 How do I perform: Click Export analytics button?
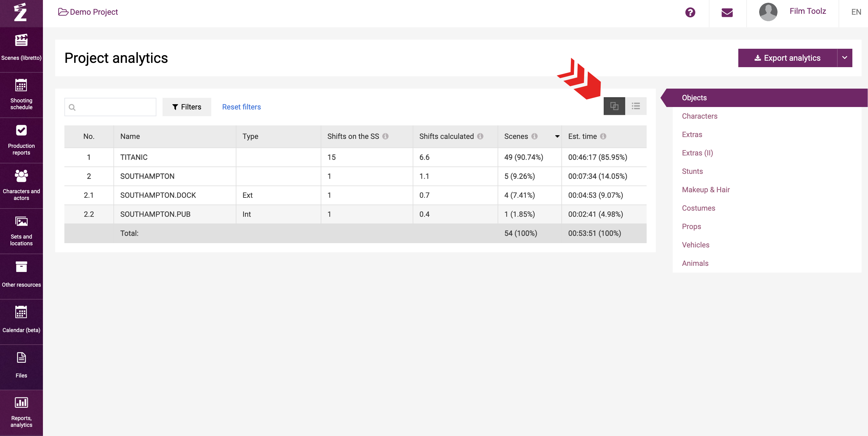[787, 58]
